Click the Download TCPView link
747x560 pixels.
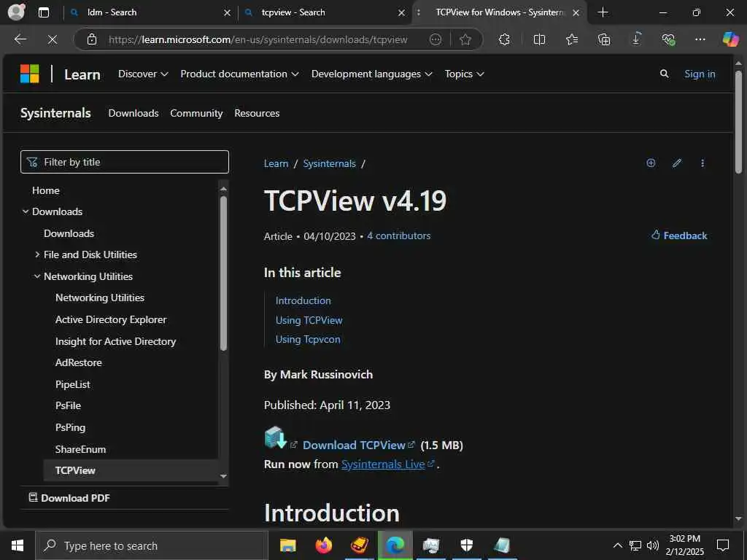point(355,446)
